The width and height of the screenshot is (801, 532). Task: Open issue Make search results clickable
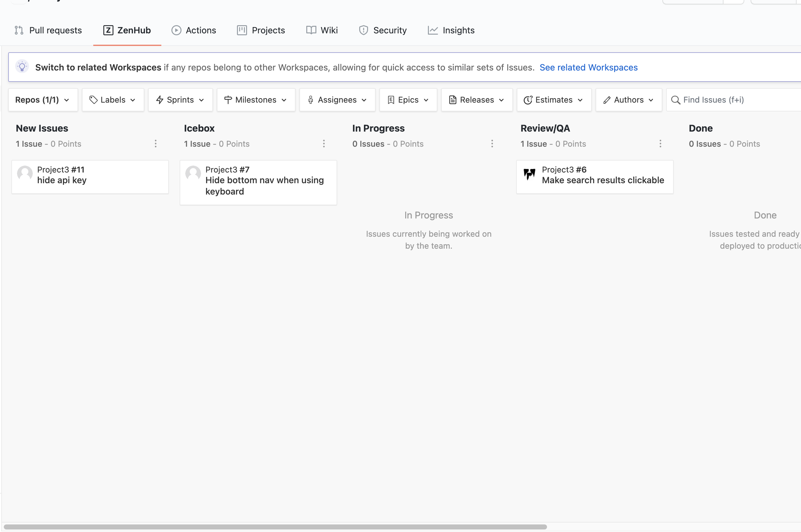pos(603,180)
